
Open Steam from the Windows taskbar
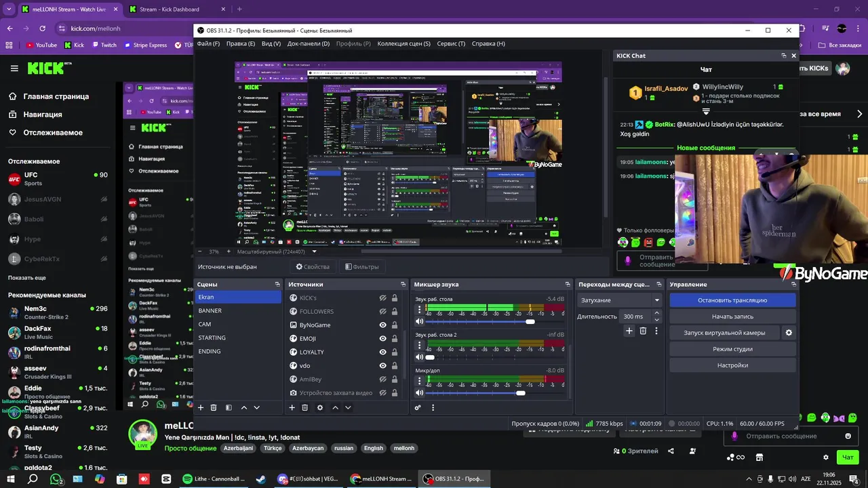260,479
